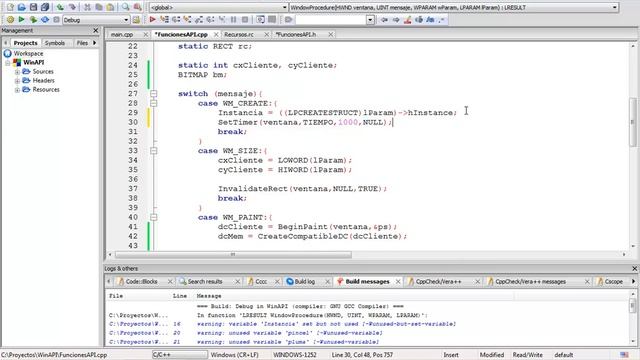Redo the last undone edit
640x360 pixels.
tap(72, 7)
